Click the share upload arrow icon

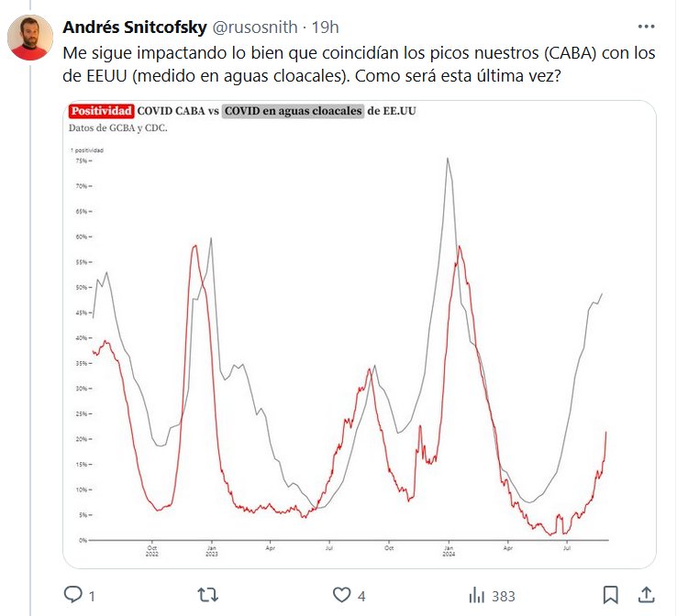[646, 595]
